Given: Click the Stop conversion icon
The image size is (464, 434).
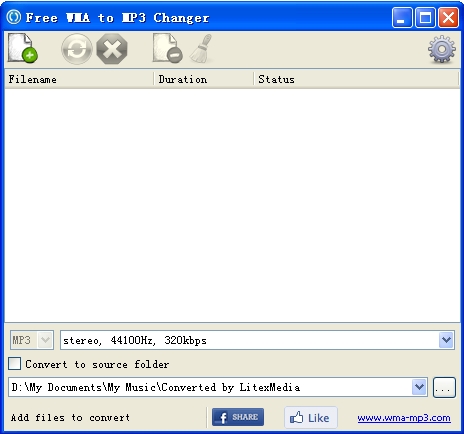Looking at the screenshot, I should point(112,49).
